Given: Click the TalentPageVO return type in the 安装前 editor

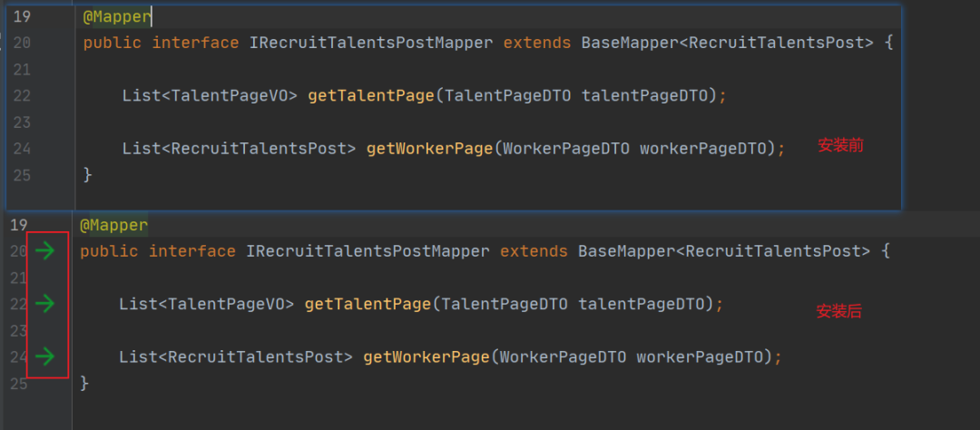Looking at the screenshot, I should coord(230,95).
